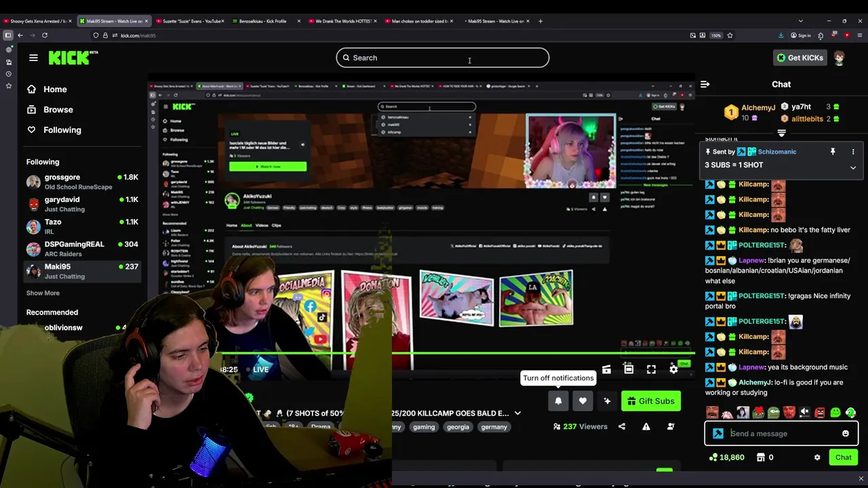Click the subscriber badge in message box

coord(718,434)
